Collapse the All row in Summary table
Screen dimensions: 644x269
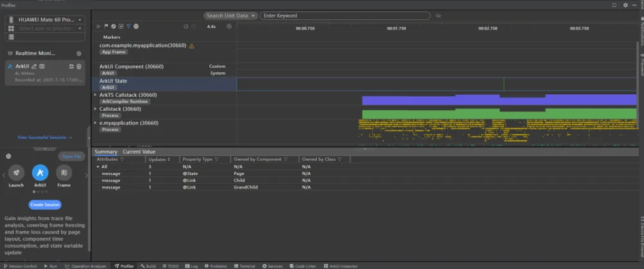98,167
